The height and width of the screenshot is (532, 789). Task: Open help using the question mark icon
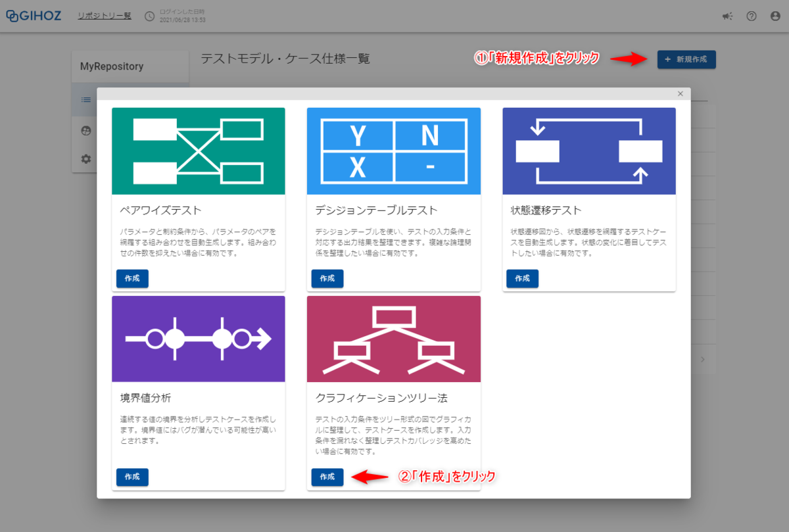tap(752, 16)
